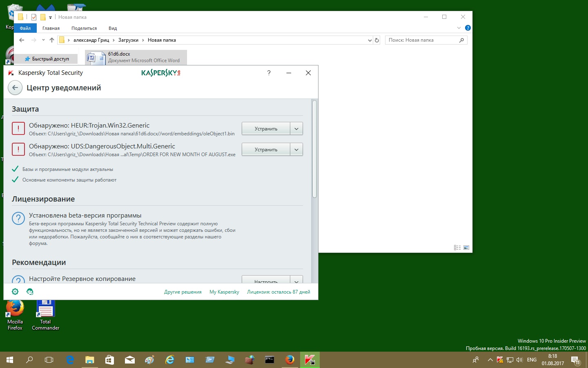This screenshot has width=588, height=368.
Task: Click the ENG language indicator
Action: (532, 360)
